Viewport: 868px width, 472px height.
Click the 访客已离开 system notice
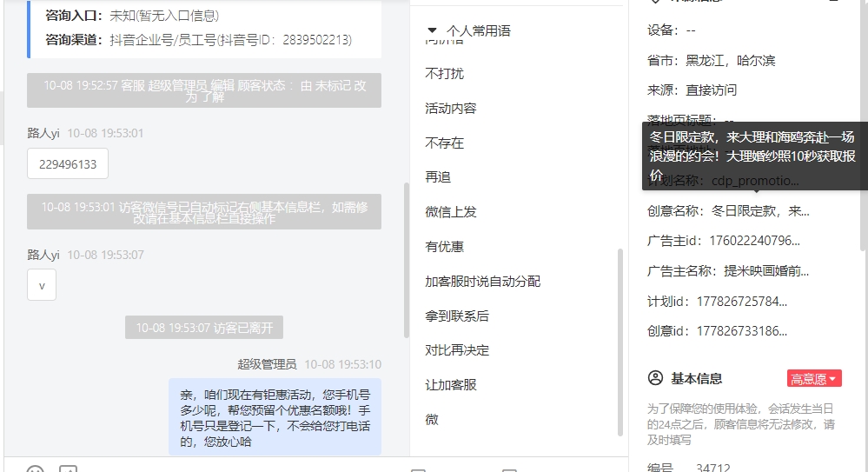coord(204,328)
